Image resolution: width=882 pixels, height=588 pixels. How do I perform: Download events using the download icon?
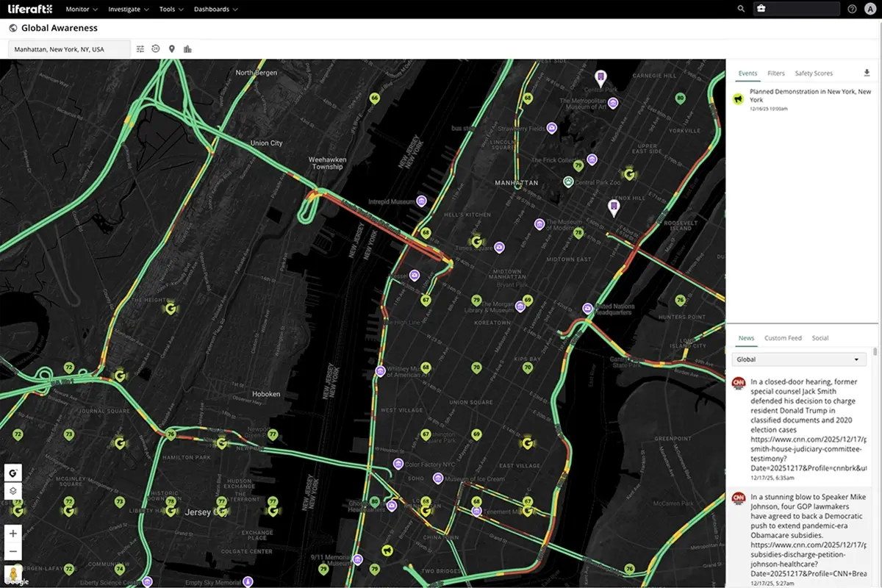pos(867,73)
